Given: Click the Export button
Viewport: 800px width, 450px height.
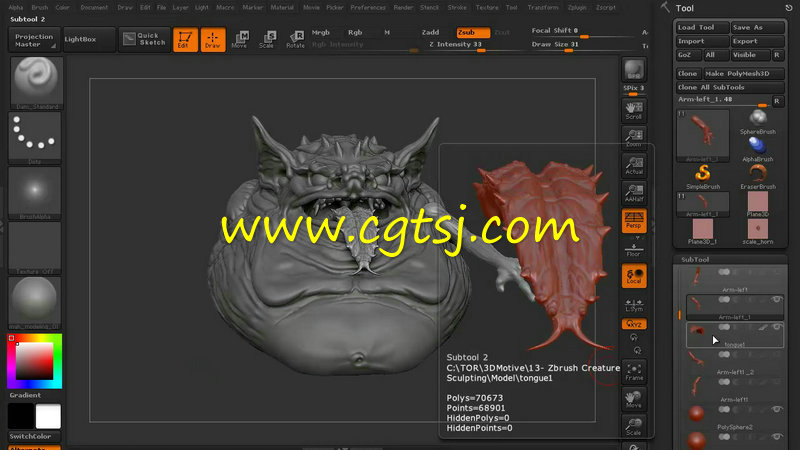Looking at the screenshot, I should coord(757,41).
